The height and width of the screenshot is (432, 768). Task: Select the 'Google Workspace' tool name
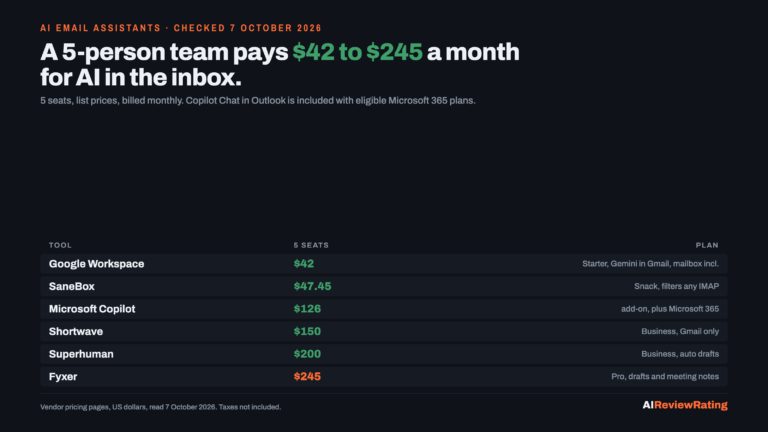tap(96, 264)
